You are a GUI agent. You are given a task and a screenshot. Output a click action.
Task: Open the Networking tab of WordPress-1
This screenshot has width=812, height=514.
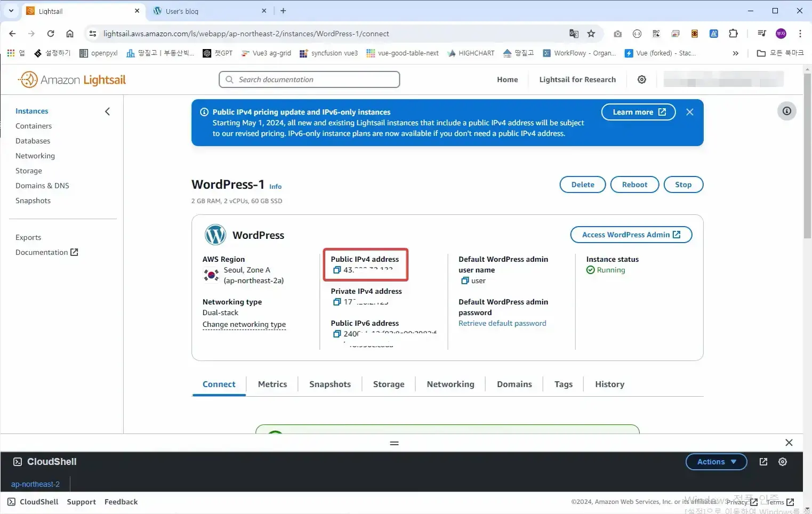451,384
